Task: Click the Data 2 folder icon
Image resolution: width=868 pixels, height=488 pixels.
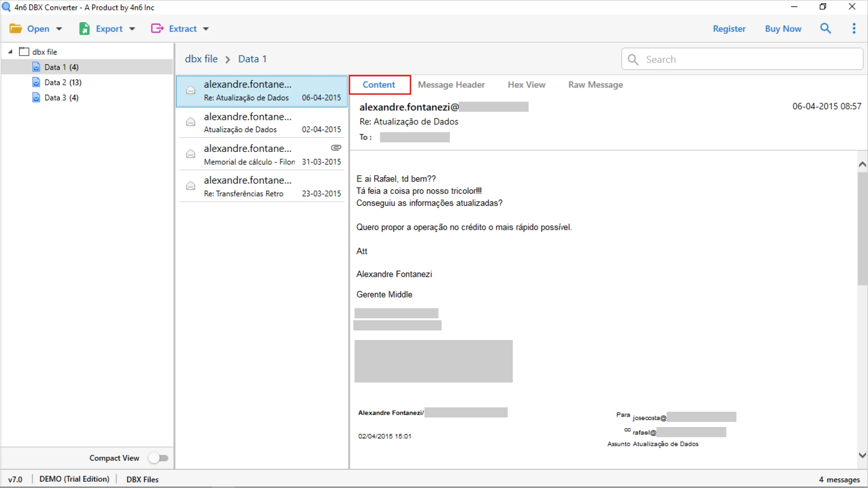Action: (x=36, y=82)
